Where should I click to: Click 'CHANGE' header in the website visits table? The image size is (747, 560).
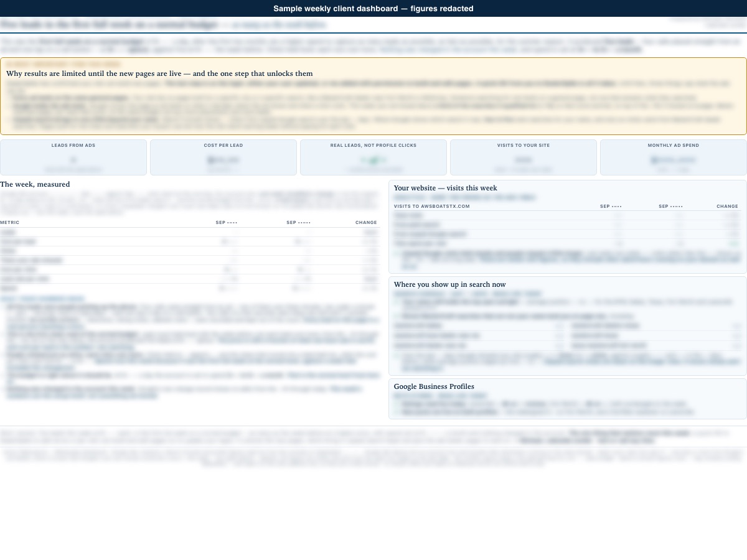point(727,206)
